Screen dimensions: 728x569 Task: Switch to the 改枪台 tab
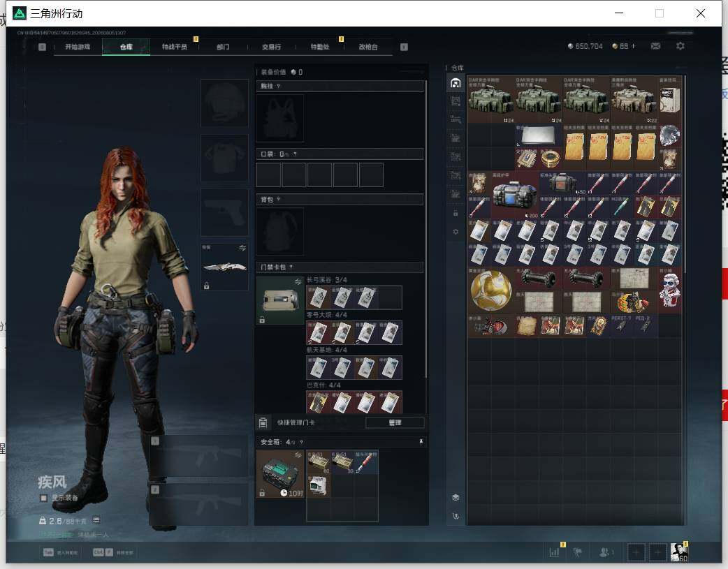pos(368,47)
